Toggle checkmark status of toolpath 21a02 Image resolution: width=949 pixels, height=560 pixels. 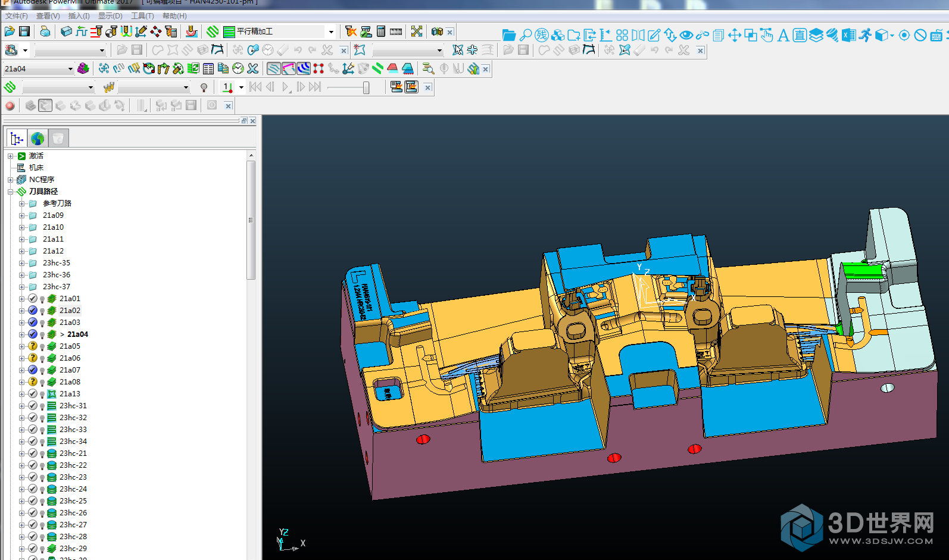pyautogui.click(x=33, y=310)
